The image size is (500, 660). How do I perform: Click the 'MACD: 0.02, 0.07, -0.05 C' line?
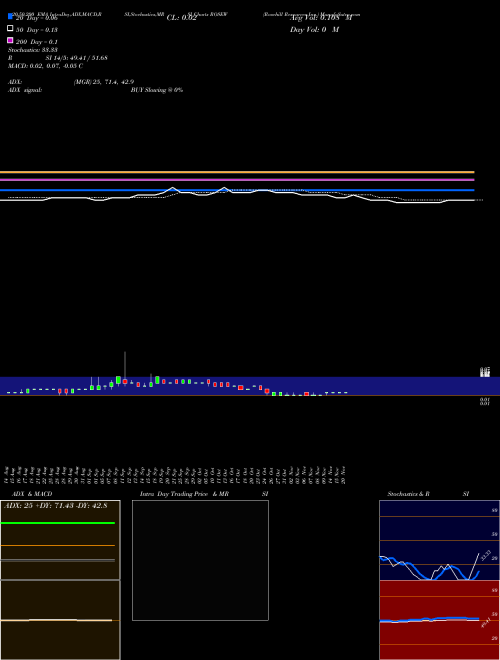tap(45, 66)
